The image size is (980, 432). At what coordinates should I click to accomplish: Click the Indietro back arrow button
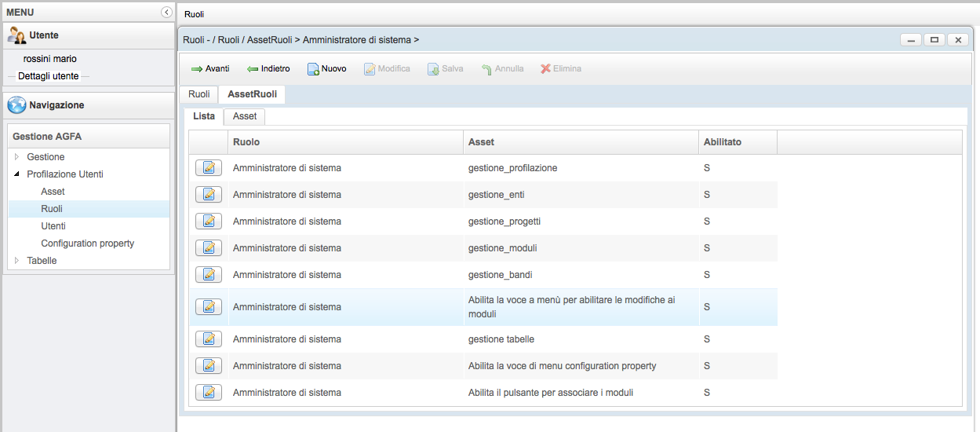(268, 69)
